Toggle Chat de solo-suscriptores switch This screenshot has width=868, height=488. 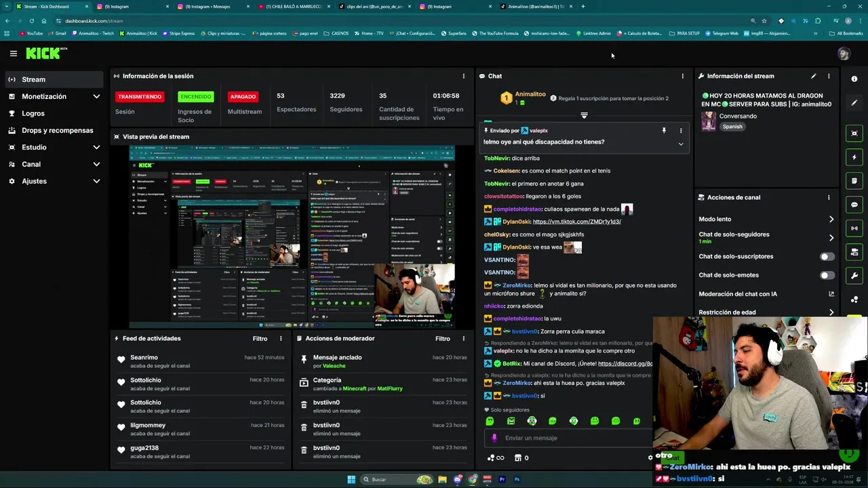[827, 256]
